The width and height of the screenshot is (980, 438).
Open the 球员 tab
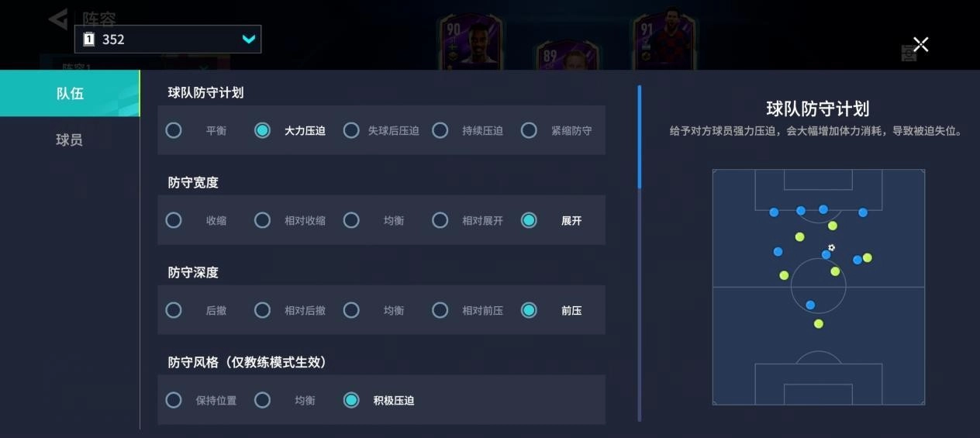pyautogui.click(x=70, y=140)
